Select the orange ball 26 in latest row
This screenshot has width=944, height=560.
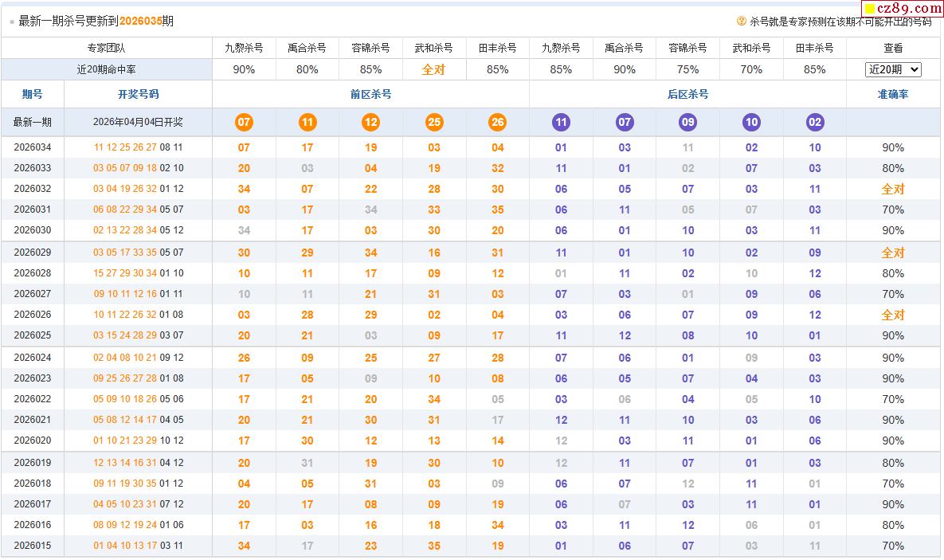point(498,123)
